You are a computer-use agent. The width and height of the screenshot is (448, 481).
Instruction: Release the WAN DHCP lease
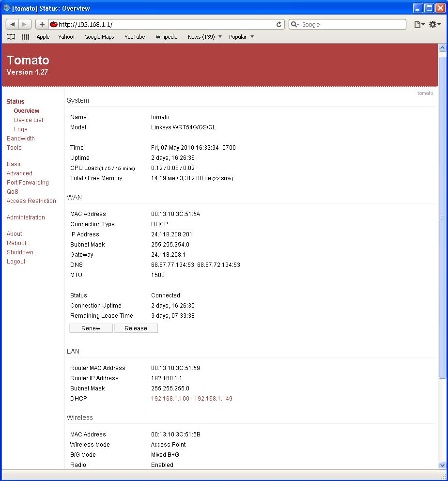136,328
